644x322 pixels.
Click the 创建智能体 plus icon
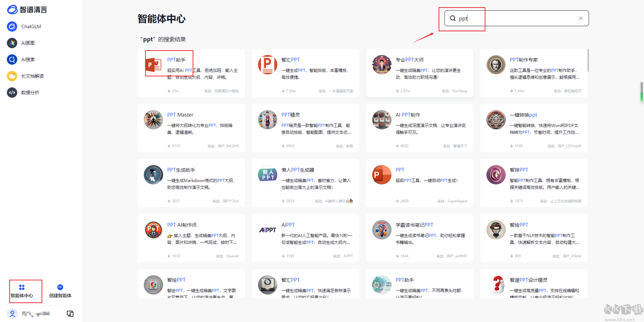[x=60, y=287]
